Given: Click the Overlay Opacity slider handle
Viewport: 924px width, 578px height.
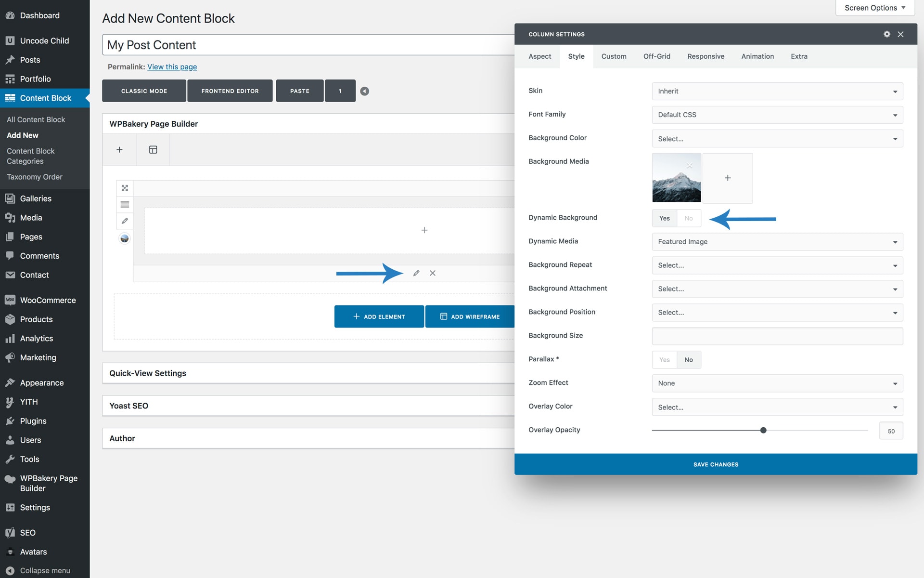Looking at the screenshot, I should [763, 430].
